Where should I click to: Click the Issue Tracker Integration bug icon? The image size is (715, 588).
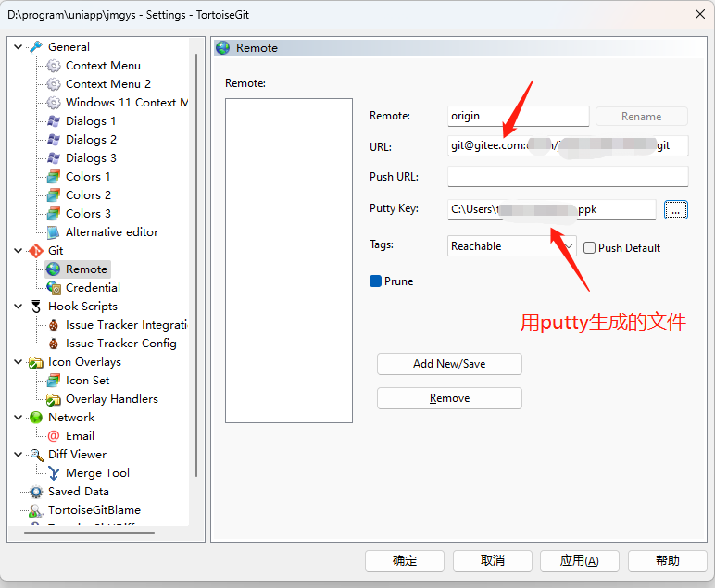54,325
